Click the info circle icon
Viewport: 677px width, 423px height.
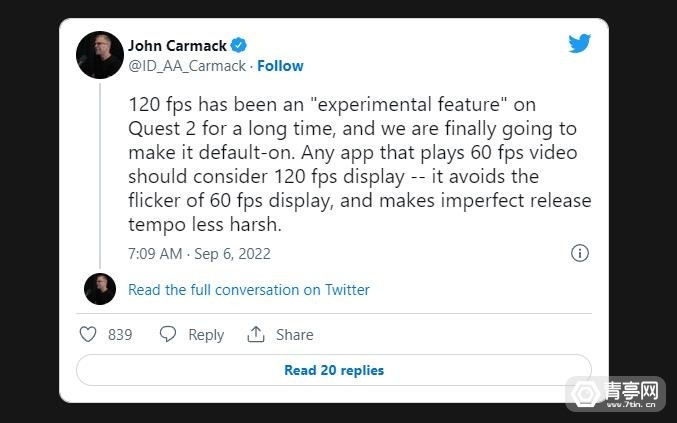[x=579, y=253]
